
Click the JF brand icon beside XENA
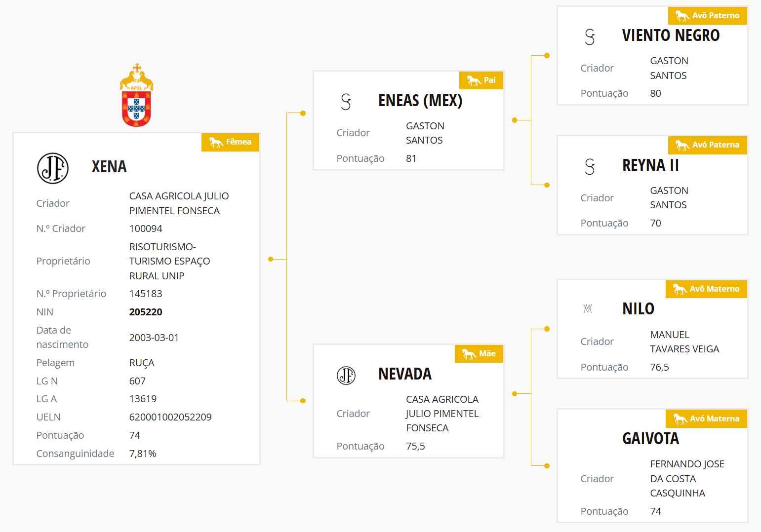(x=53, y=168)
